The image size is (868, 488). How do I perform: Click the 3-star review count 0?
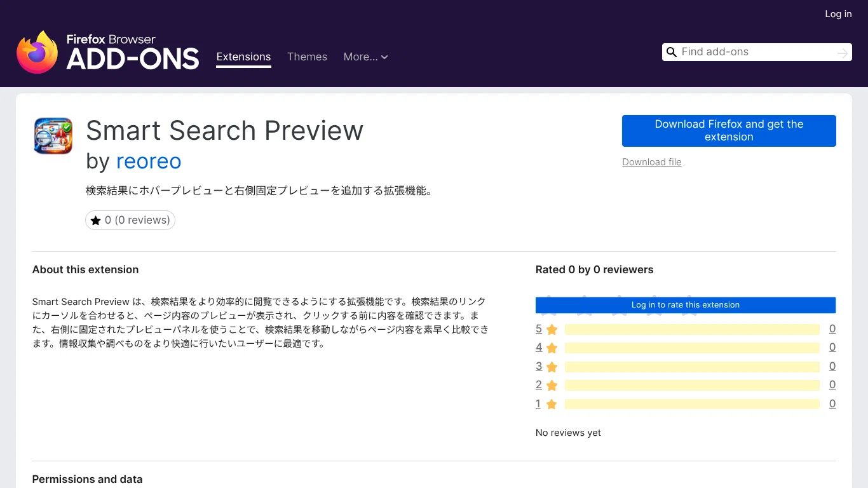tap(832, 366)
